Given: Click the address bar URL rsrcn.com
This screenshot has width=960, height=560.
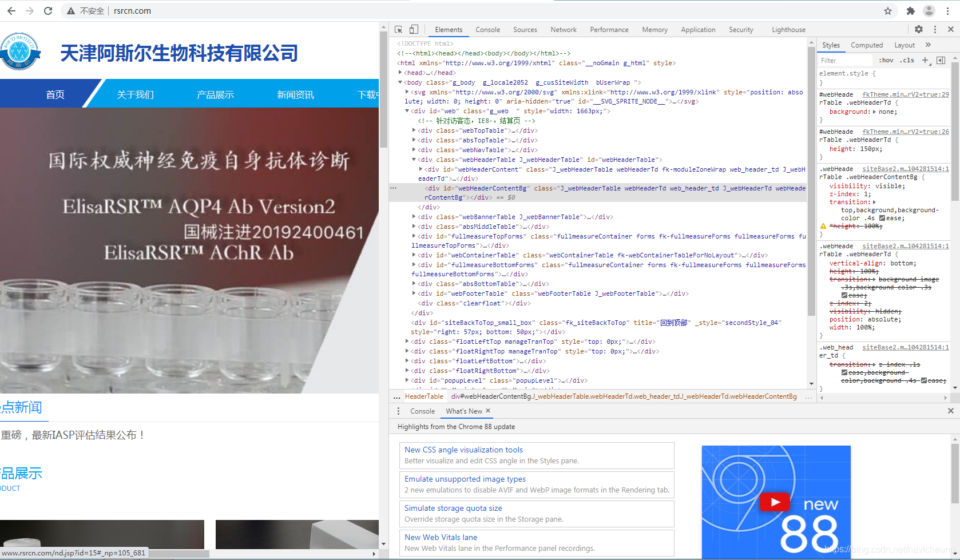Looking at the screenshot, I should [x=132, y=11].
